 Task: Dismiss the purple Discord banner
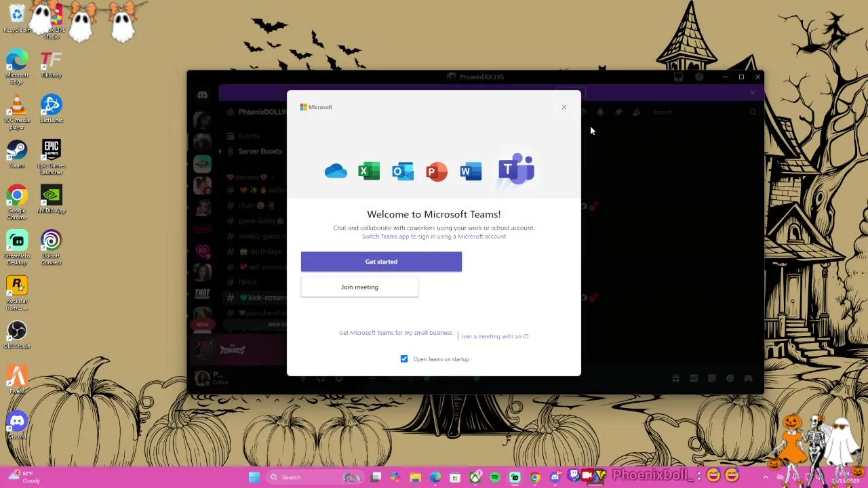(x=753, y=93)
